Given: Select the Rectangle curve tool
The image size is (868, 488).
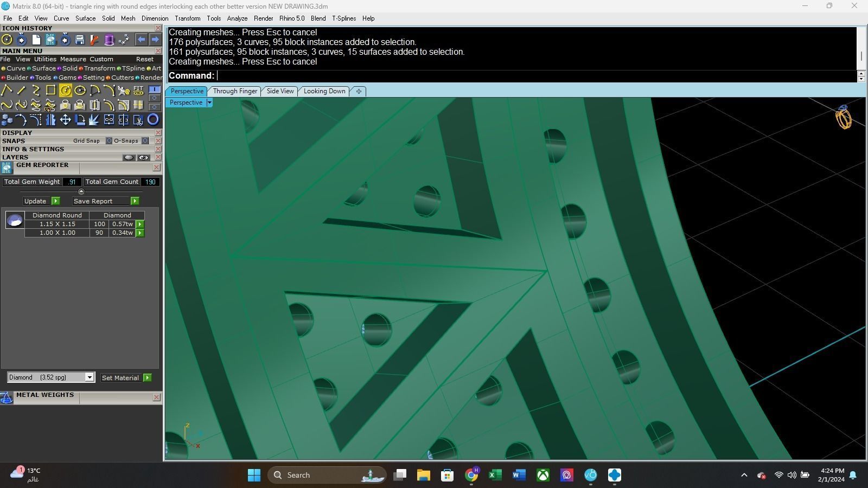Looking at the screenshot, I should [x=50, y=90].
